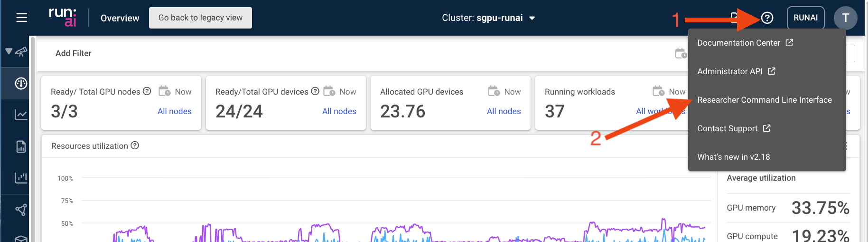Open the bar chart icon in sidebar

point(21,178)
